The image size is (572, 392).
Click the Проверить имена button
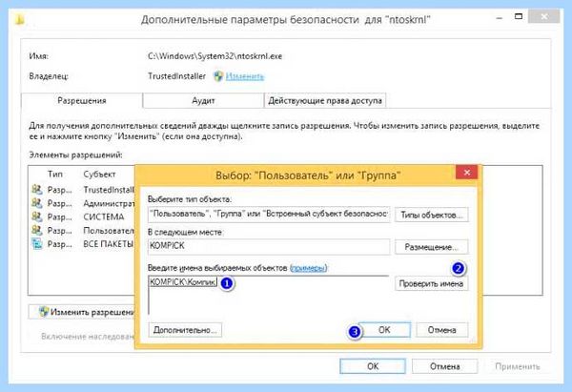point(432,283)
